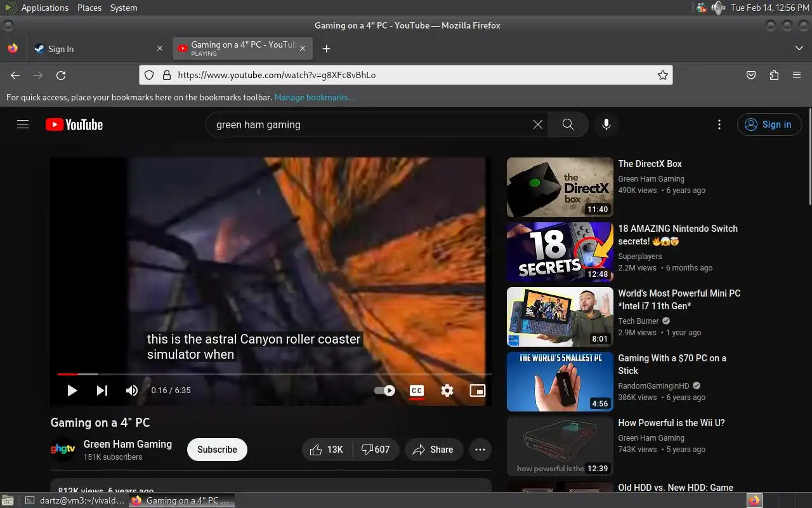This screenshot has width=812, height=508.
Task: Show desktop from the bottom panel
Action: [8, 500]
